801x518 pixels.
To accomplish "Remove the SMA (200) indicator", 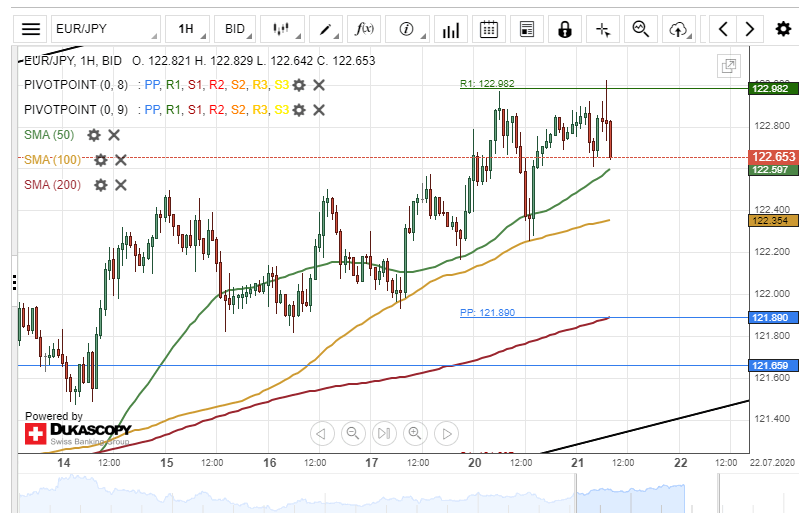I will pos(120,185).
